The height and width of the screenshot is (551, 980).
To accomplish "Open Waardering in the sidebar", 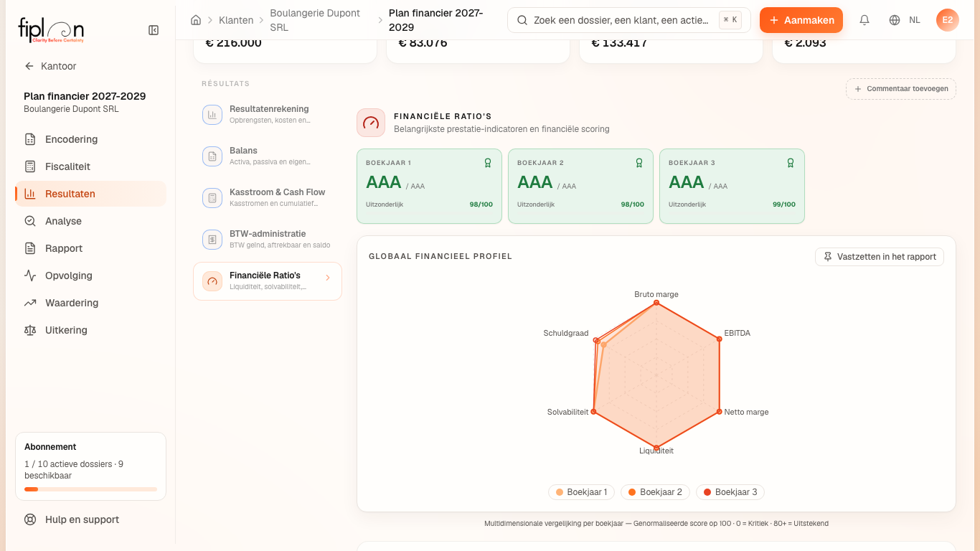I will pos(90,303).
